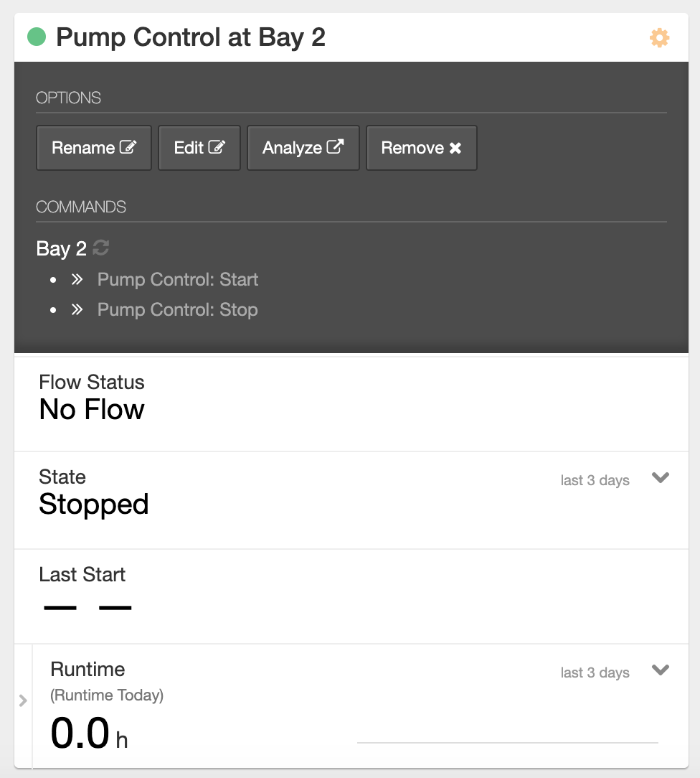The height and width of the screenshot is (778, 700).
Task: Click the Remove button
Action: click(421, 148)
